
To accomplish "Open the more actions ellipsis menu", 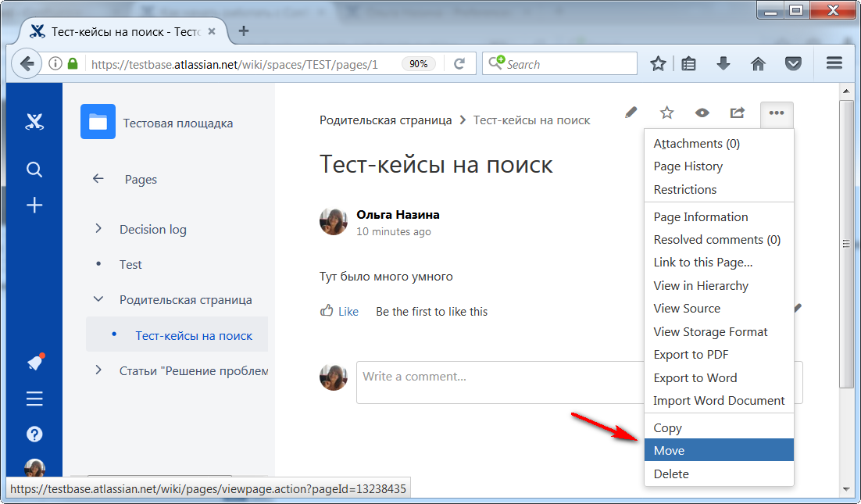I will pyautogui.click(x=777, y=114).
